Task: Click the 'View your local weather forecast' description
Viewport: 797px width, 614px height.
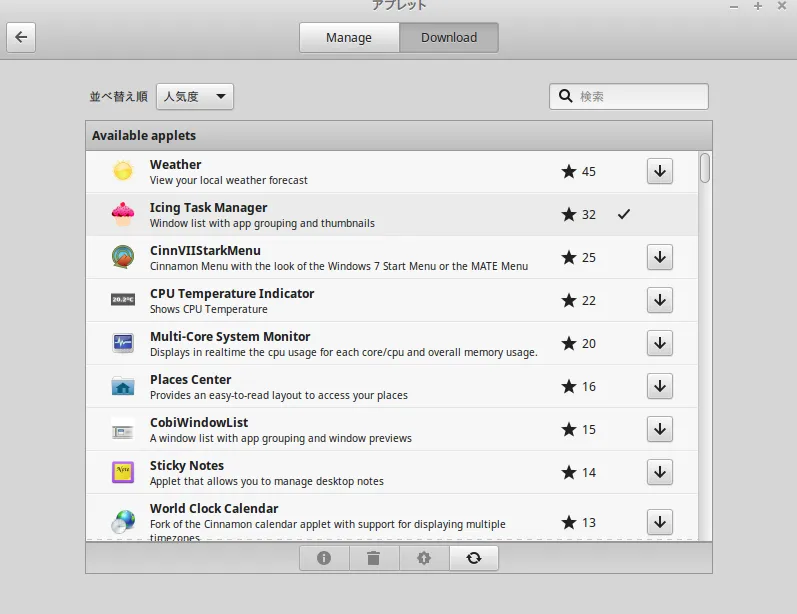Action: pyautogui.click(x=229, y=180)
